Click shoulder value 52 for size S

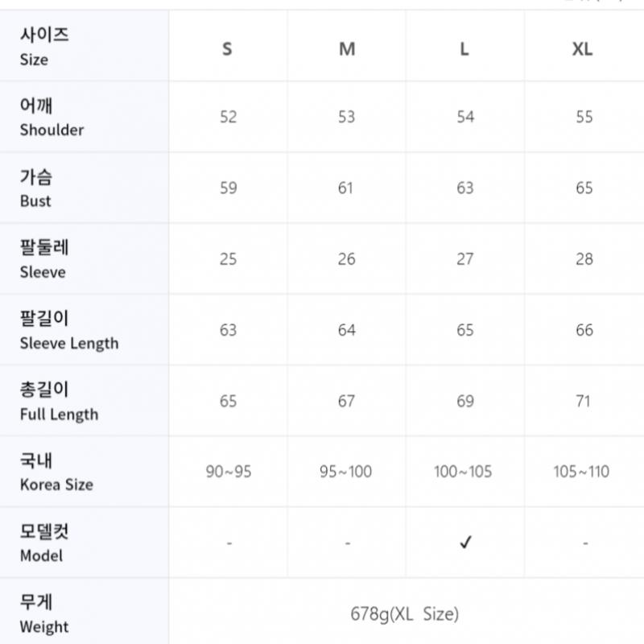(229, 117)
